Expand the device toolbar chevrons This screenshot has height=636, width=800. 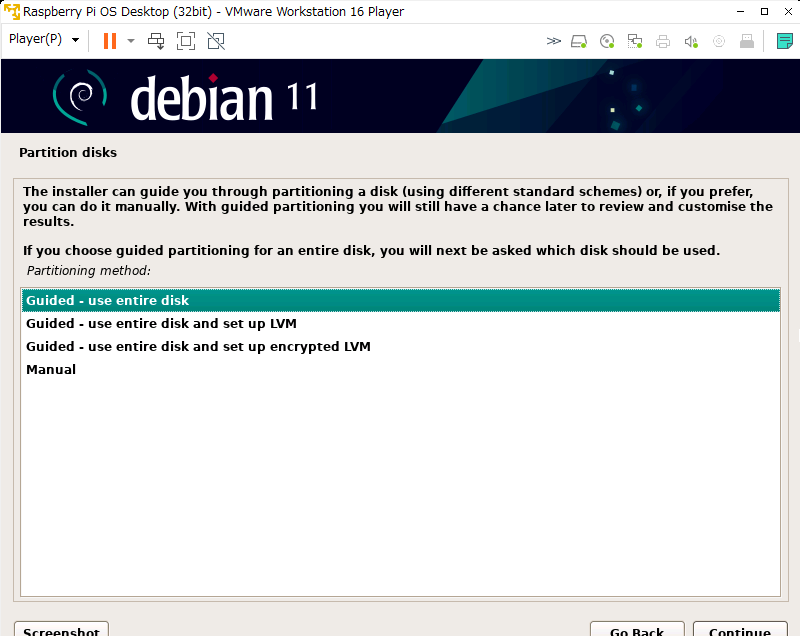coord(553,41)
